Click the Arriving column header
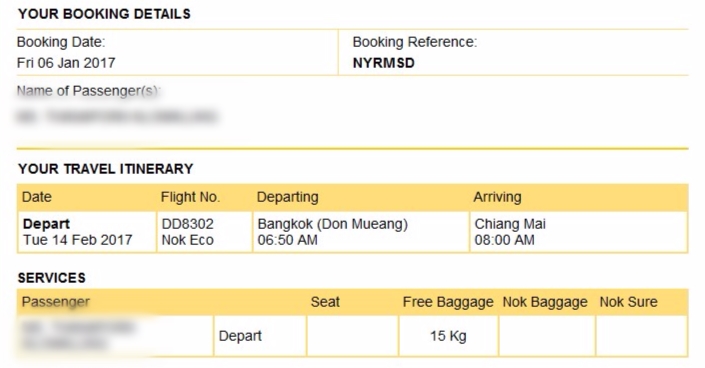705x368 pixels. (497, 197)
